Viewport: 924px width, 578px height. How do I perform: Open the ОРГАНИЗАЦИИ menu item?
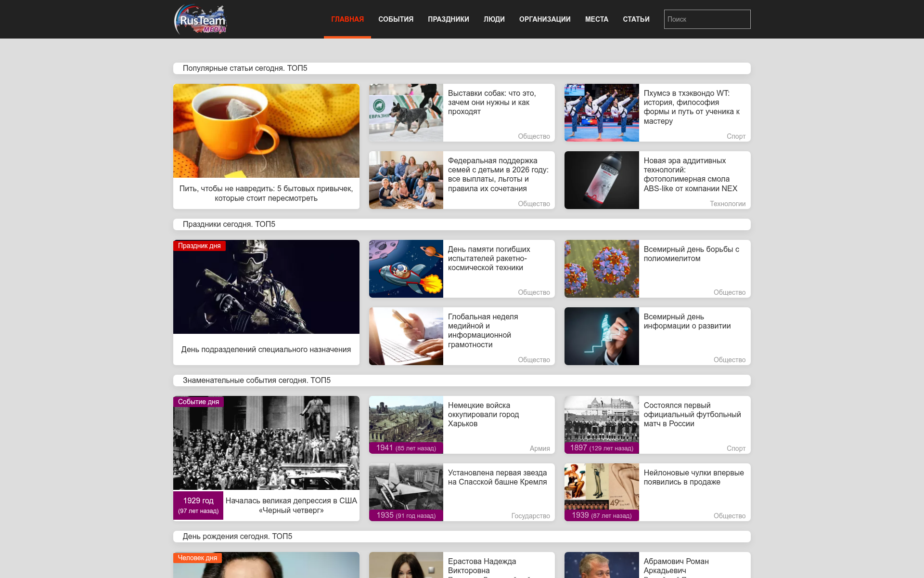(x=545, y=19)
